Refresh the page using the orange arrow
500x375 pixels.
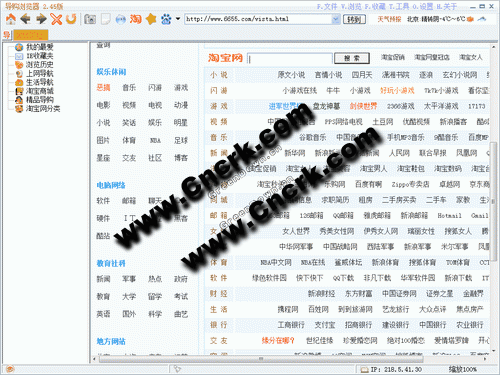pyautogui.click(x=71, y=19)
